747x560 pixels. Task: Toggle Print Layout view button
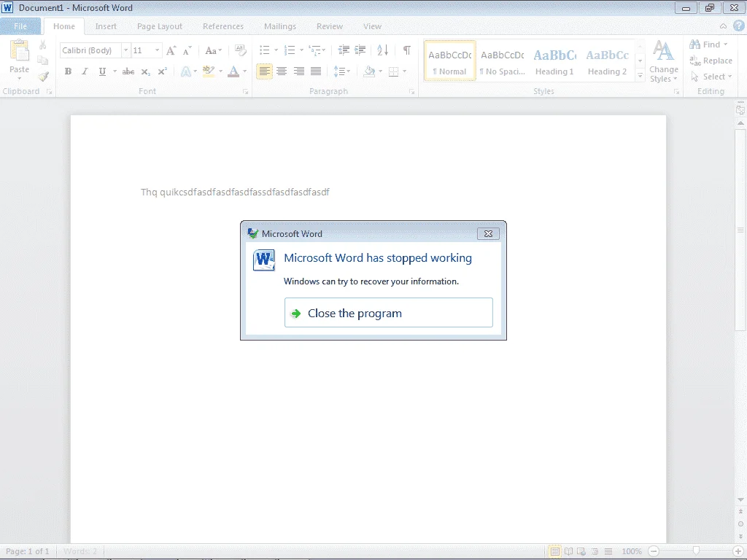click(x=554, y=551)
